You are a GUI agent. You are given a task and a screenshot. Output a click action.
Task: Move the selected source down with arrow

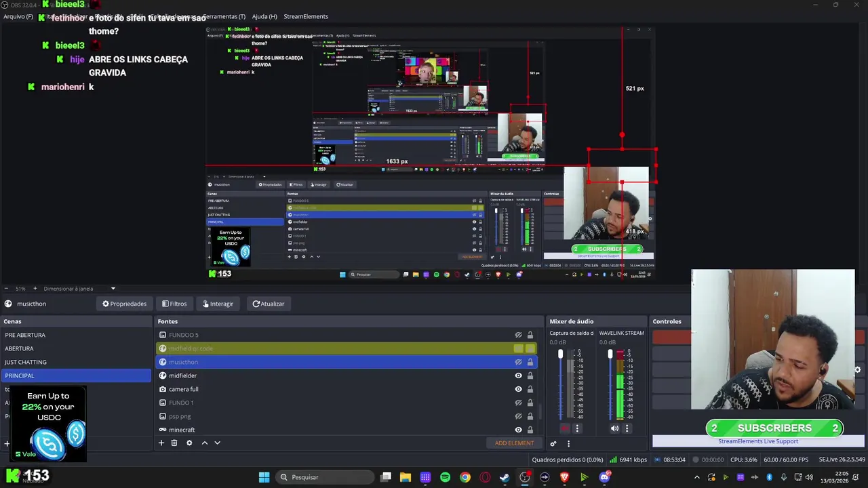point(217,443)
